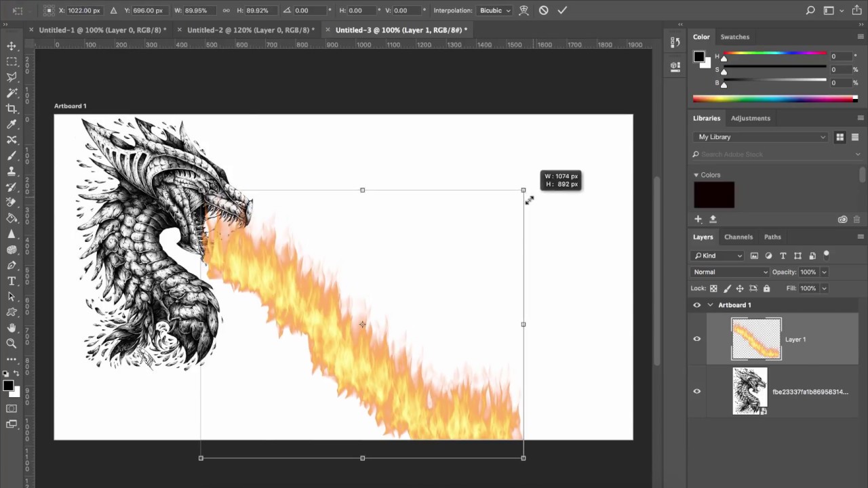
Task: Open the layer Kind filter dropdown
Action: coord(718,256)
